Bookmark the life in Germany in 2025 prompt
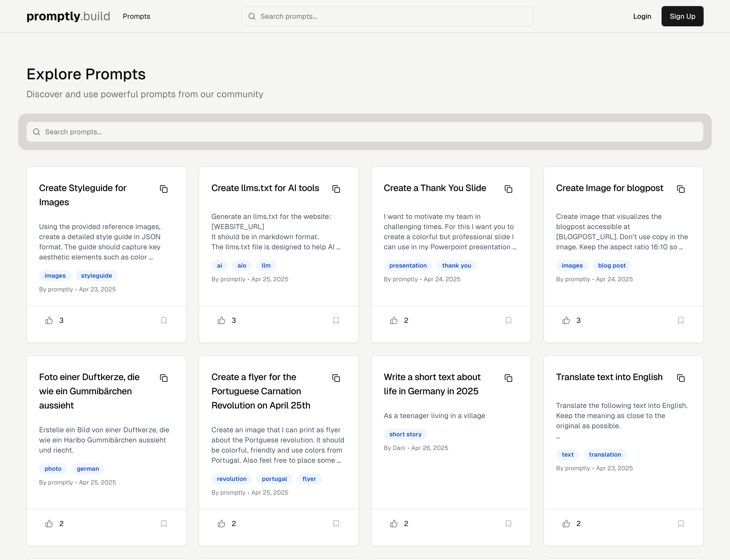Viewport: 730px width, 560px height. click(508, 524)
